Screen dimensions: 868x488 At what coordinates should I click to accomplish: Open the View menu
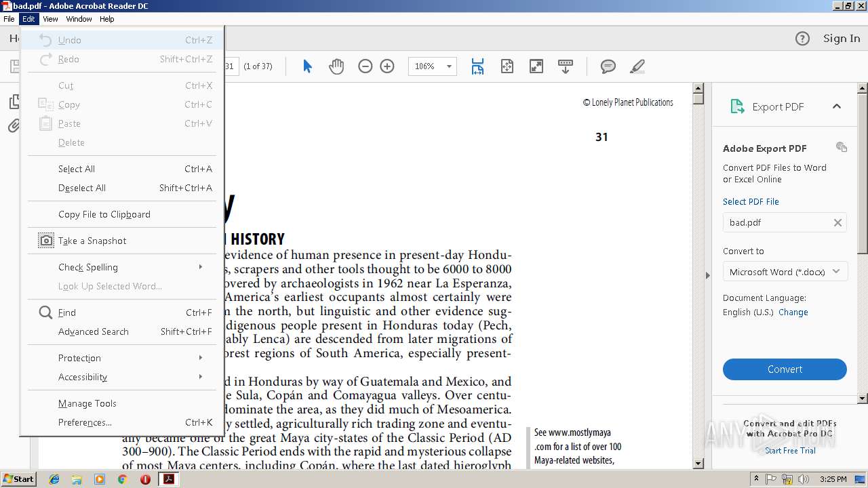(x=50, y=19)
